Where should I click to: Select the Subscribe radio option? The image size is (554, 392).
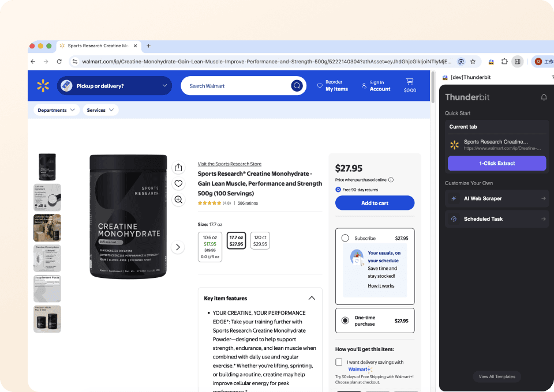[x=345, y=238]
